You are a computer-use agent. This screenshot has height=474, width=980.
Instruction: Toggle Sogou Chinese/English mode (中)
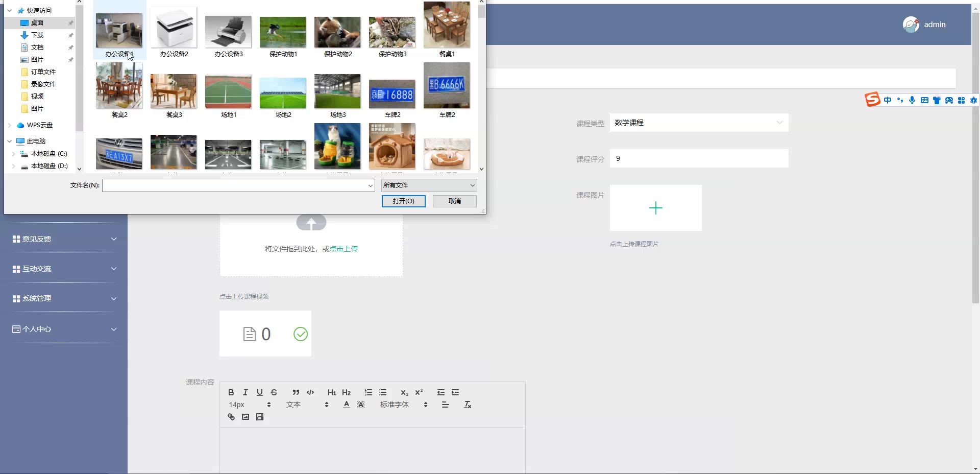point(888,100)
